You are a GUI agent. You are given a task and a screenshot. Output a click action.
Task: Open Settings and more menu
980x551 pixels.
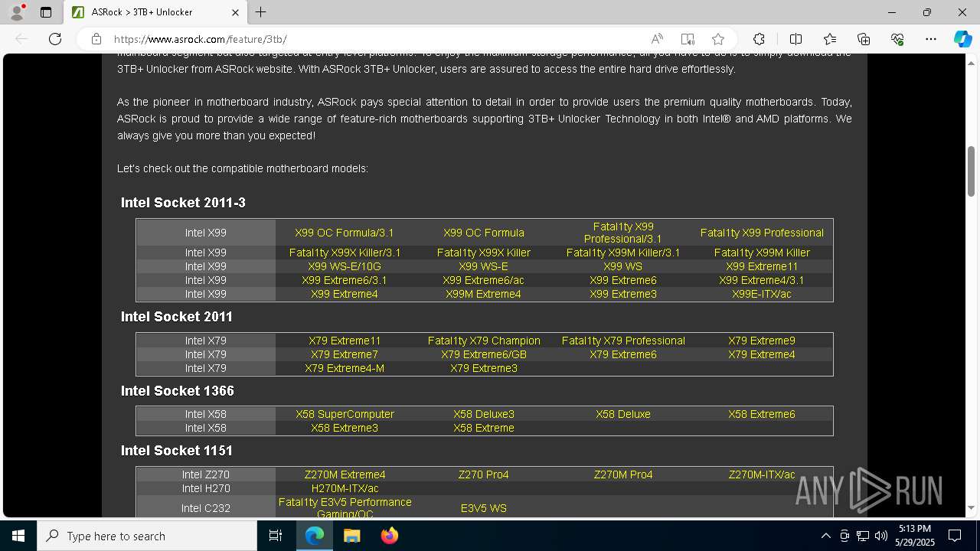click(931, 39)
